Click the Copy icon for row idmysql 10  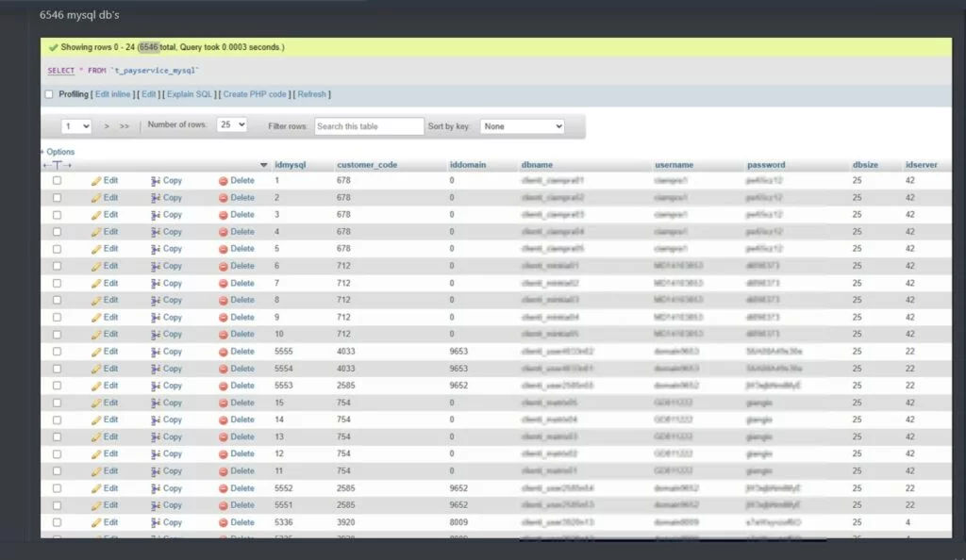[x=157, y=335]
